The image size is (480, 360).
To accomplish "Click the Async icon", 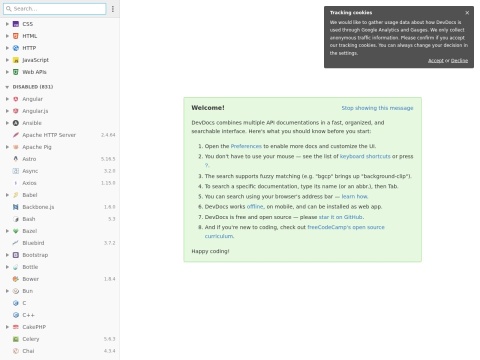I will click(16, 171).
